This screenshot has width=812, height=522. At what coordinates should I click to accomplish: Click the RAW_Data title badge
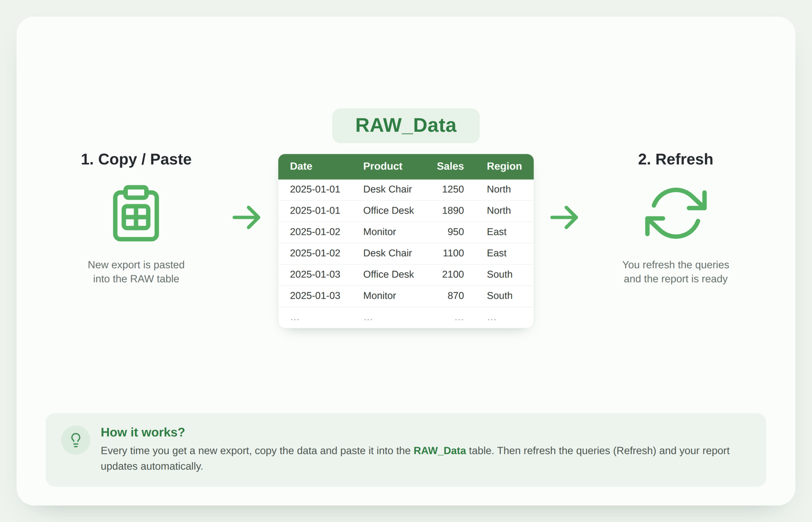coord(406,125)
